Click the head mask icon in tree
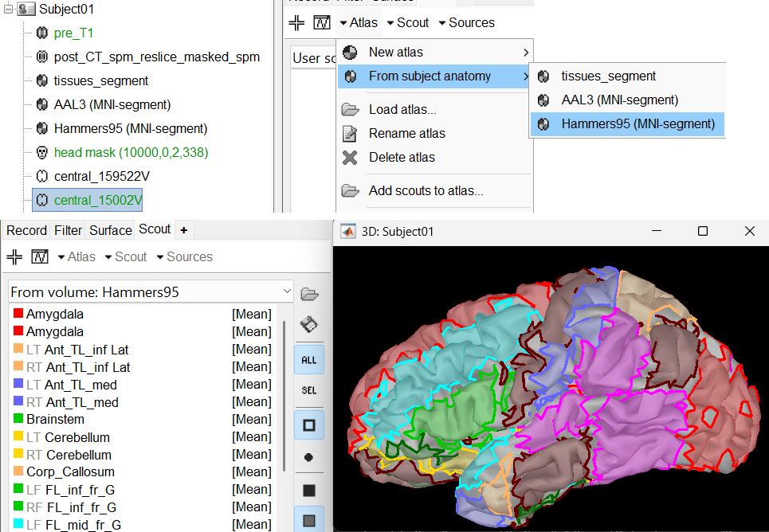The height and width of the screenshot is (532, 769). pyautogui.click(x=42, y=152)
